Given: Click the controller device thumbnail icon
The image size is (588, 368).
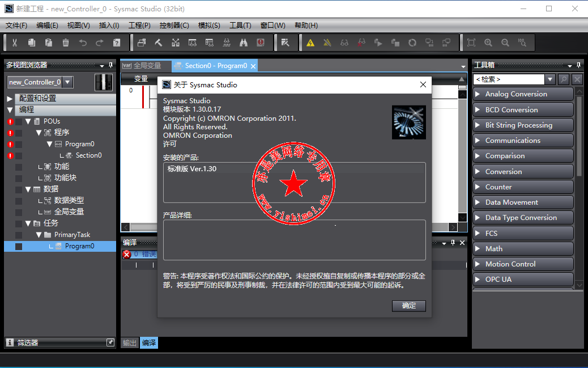Looking at the screenshot, I should tap(104, 82).
